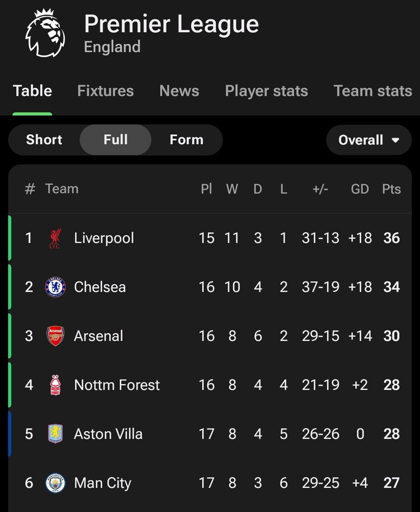Tap the Man City club crest

[x=55, y=483]
